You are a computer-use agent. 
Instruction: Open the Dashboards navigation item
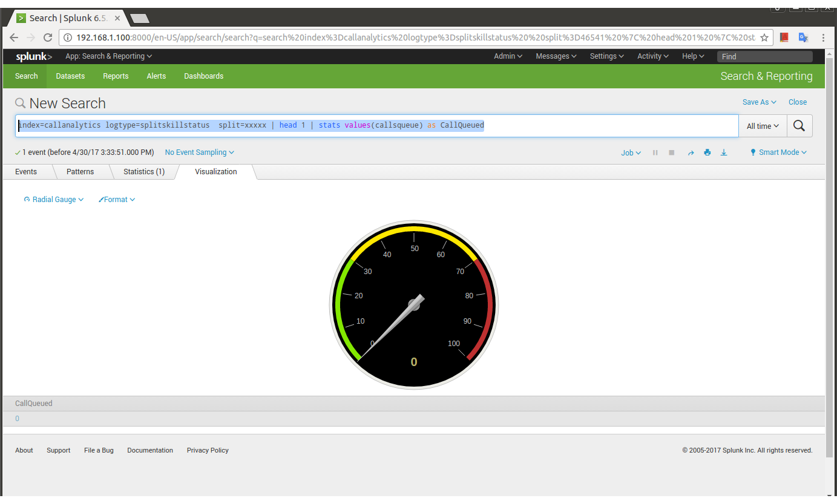tap(203, 76)
